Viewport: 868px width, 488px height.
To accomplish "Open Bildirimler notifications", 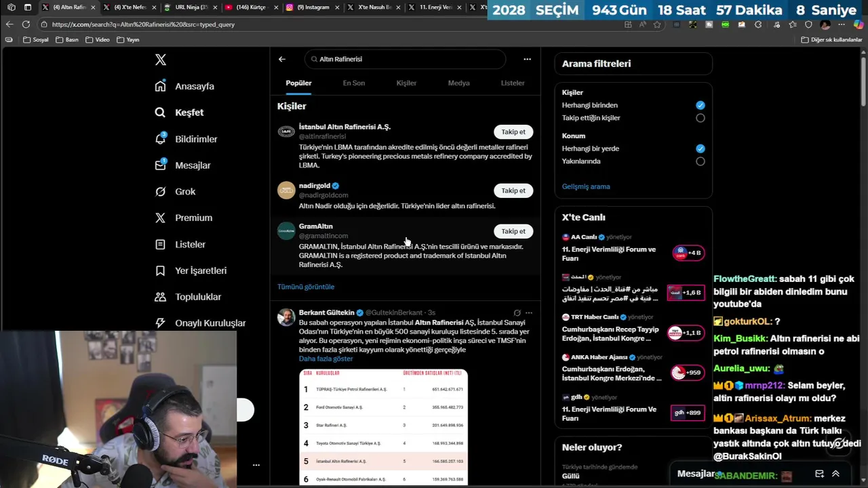I will pos(186,139).
